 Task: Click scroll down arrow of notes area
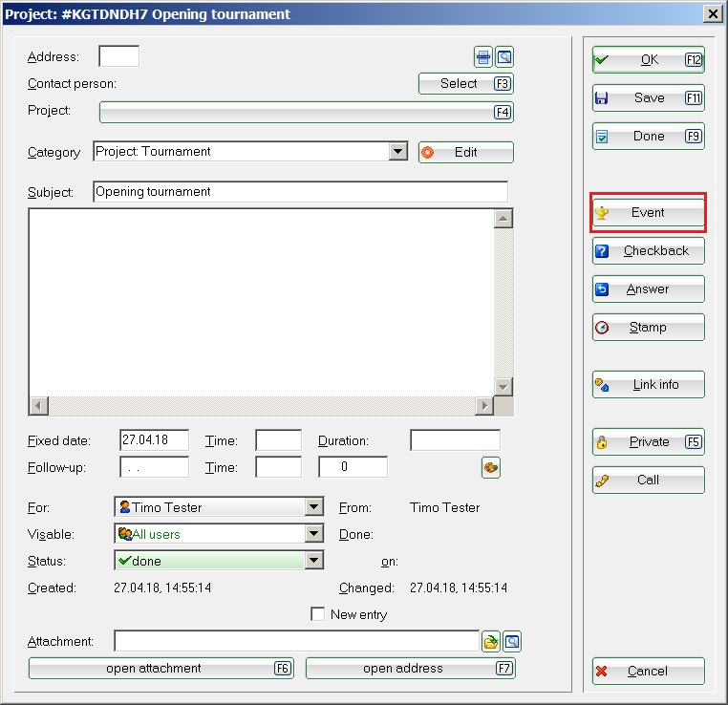coord(503,386)
